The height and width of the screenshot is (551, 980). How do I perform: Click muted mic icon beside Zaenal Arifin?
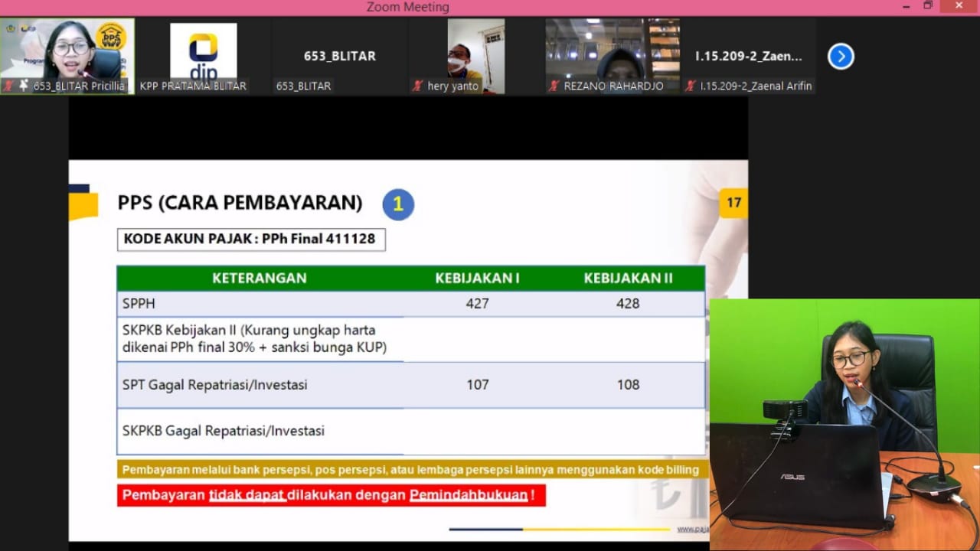(x=691, y=86)
